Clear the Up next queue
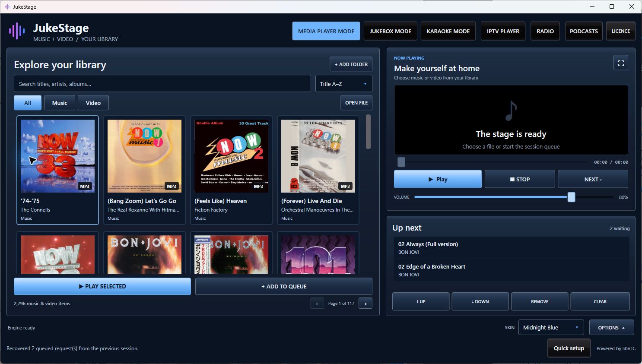 click(600, 301)
